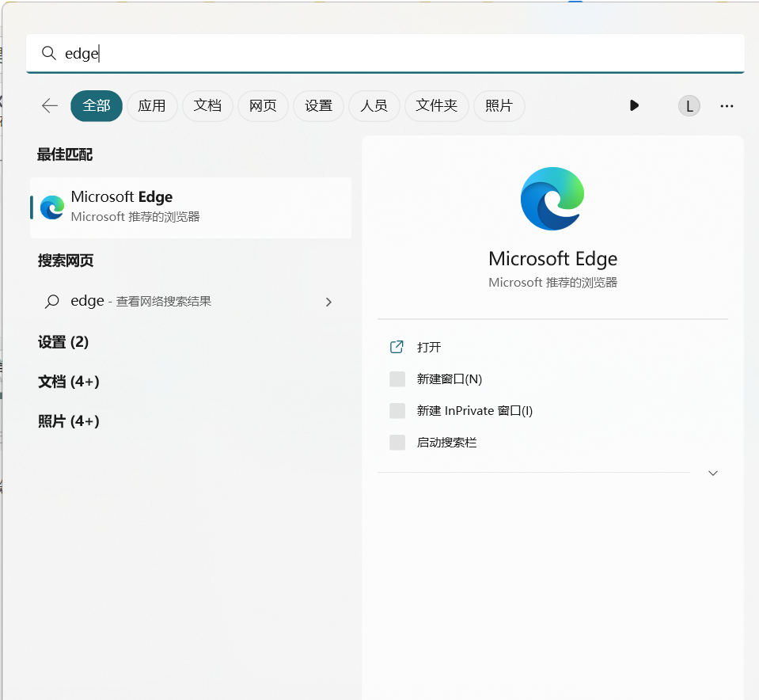Switch to the 文件夹 filter tab

[437, 105]
